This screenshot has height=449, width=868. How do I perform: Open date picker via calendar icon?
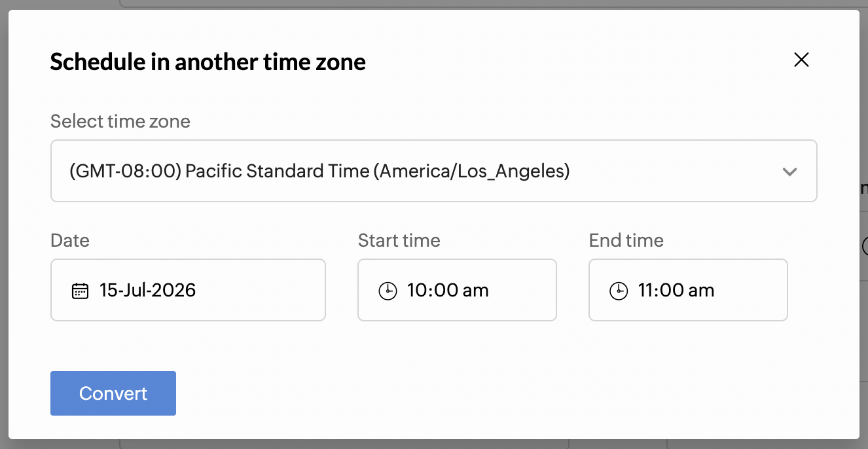(x=80, y=291)
